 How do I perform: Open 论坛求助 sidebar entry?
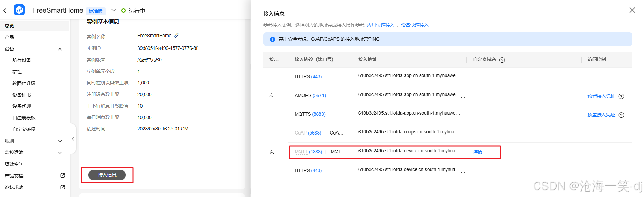(14, 187)
